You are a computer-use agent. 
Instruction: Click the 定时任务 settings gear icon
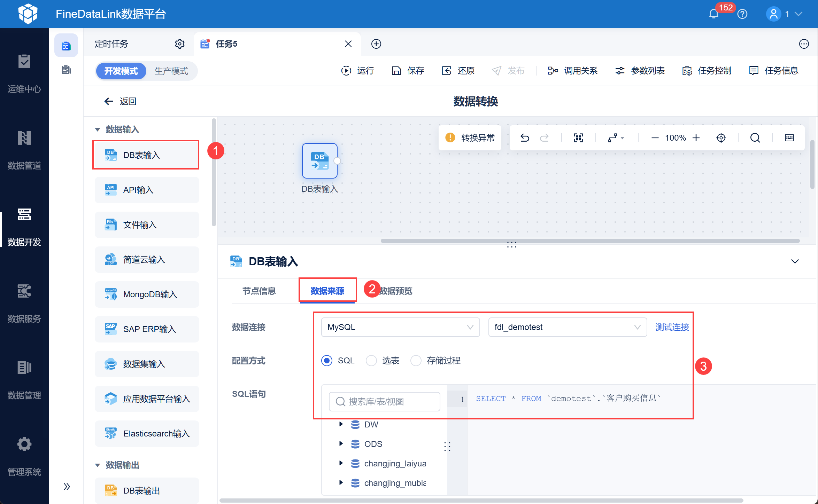[180, 44]
